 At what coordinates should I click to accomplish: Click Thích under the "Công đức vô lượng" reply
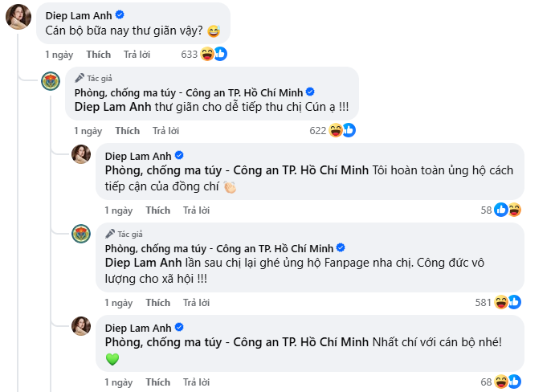click(158, 303)
